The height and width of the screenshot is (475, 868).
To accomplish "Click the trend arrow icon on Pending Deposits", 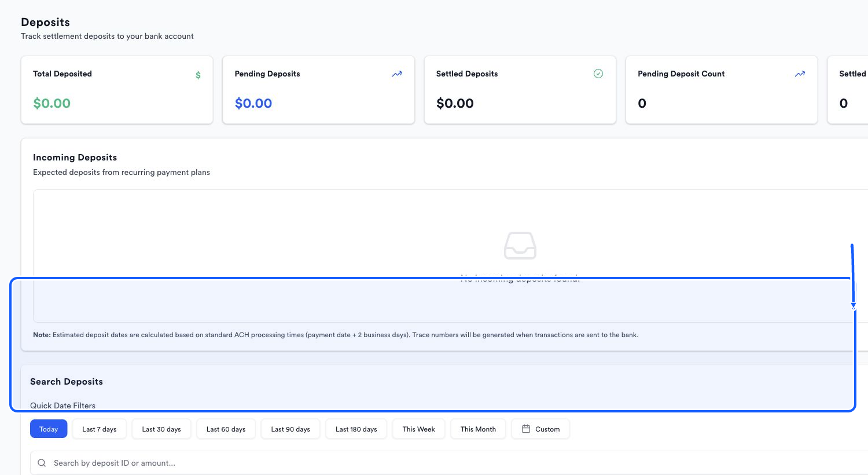I will (397, 74).
